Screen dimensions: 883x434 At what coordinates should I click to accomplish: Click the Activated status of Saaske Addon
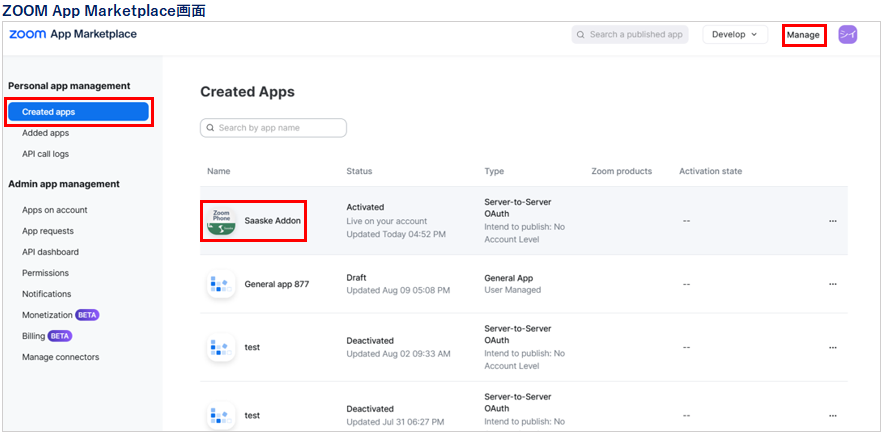[365, 207]
